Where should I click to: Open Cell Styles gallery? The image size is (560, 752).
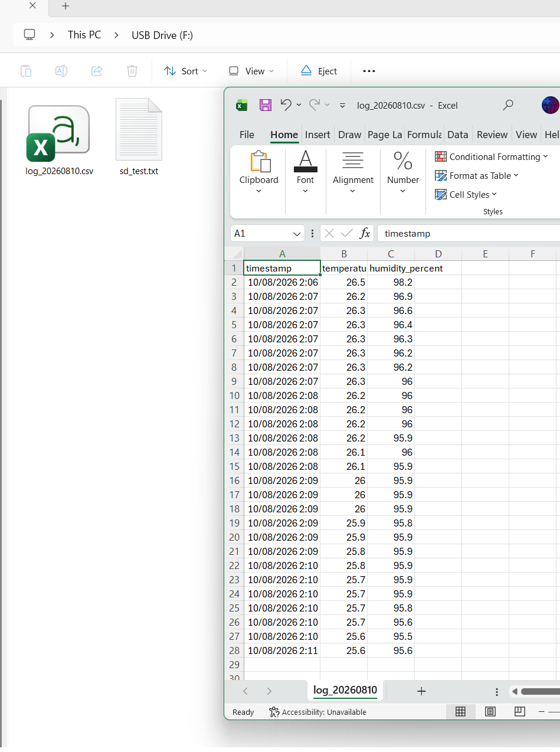[466, 194]
